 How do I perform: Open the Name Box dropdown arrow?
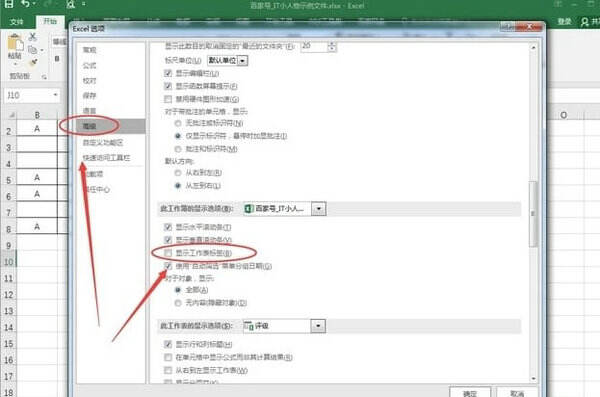(x=55, y=95)
